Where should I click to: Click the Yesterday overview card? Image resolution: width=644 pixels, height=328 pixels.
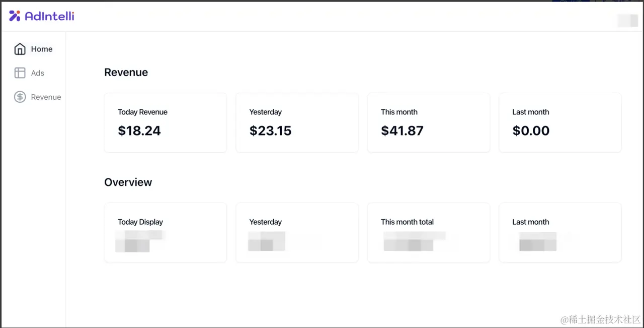coord(297,232)
